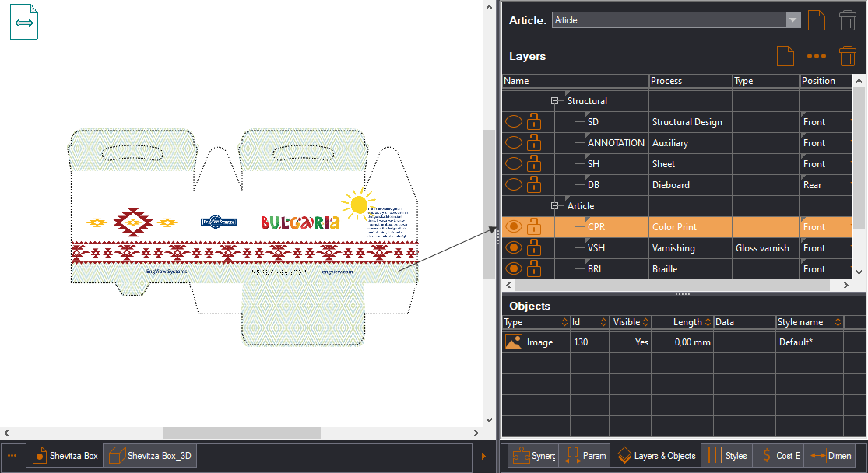868x473 pixels.
Task: Open the layer options ellipsis menu
Action: pyautogui.click(x=816, y=56)
